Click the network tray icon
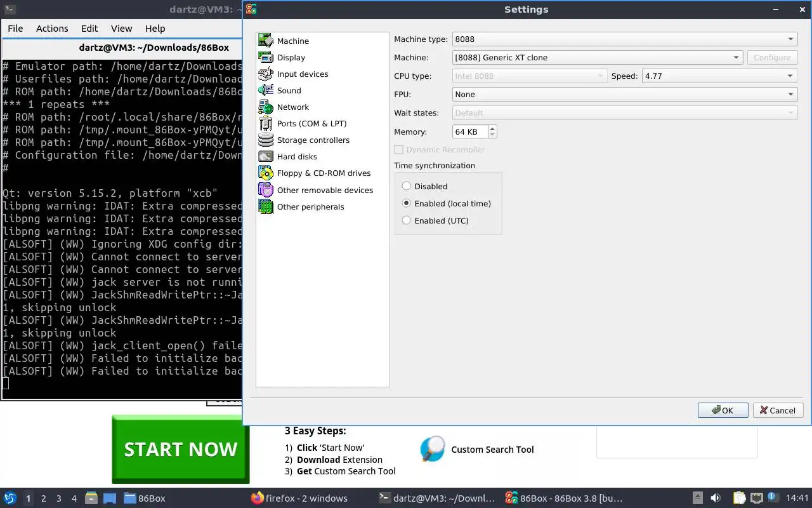The height and width of the screenshot is (508, 812). click(756, 498)
